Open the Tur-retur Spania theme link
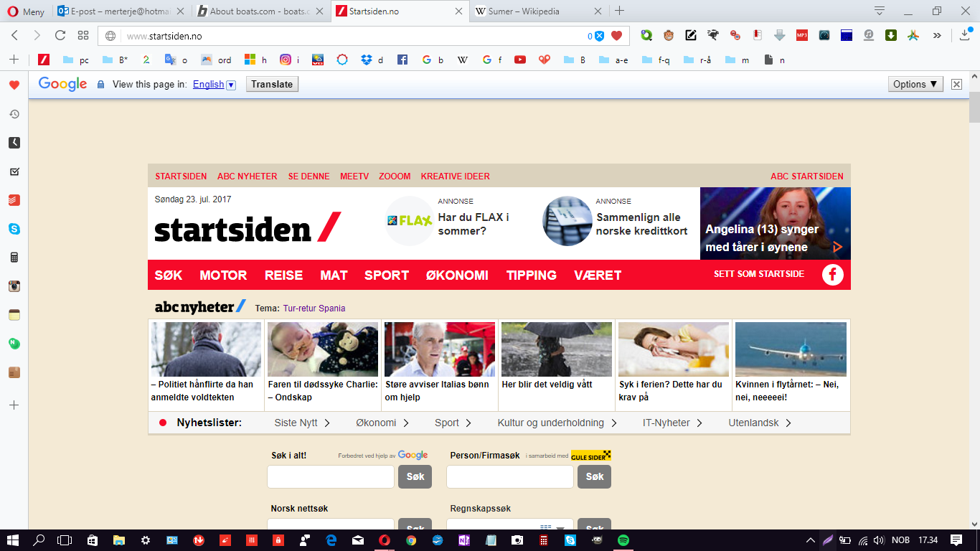Image resolution: width=980 pixels, height=551 pixels. click(x=314, y=309)
